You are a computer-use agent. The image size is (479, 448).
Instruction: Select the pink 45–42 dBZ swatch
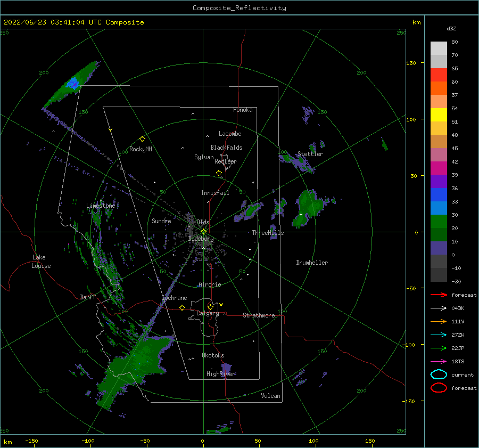pos(439,154)
